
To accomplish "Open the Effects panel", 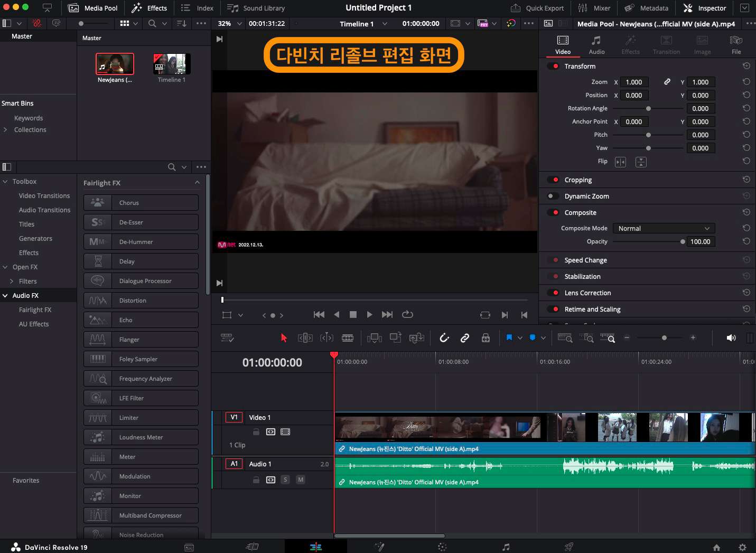I will 150,8.
